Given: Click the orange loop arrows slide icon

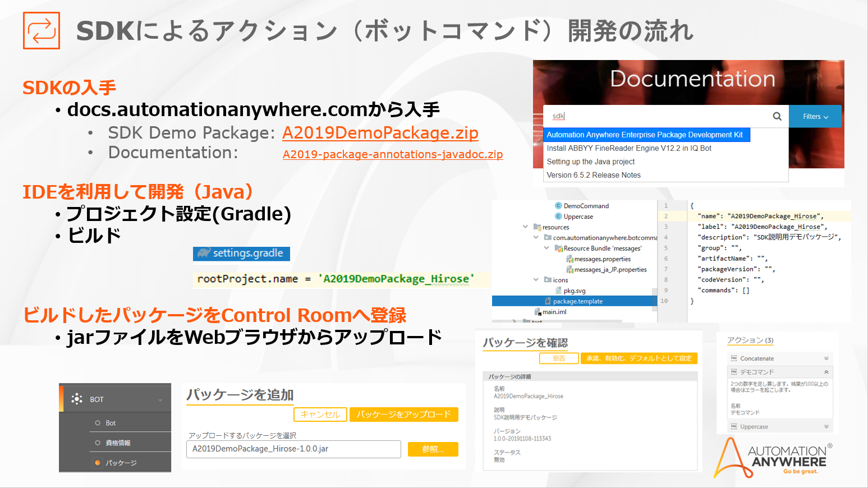Looking at the screenshot, I should tap(42, 30).
